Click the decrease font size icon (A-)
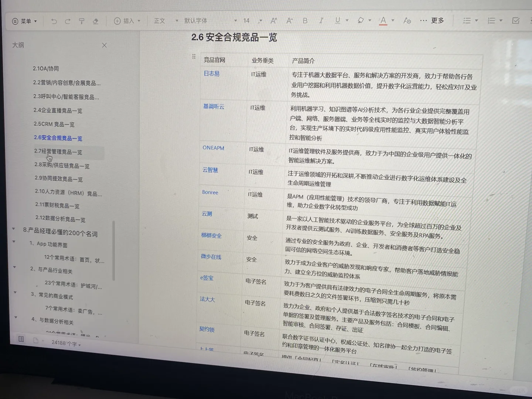This screenshot has height=399, width=532. [x=290, y=22]
